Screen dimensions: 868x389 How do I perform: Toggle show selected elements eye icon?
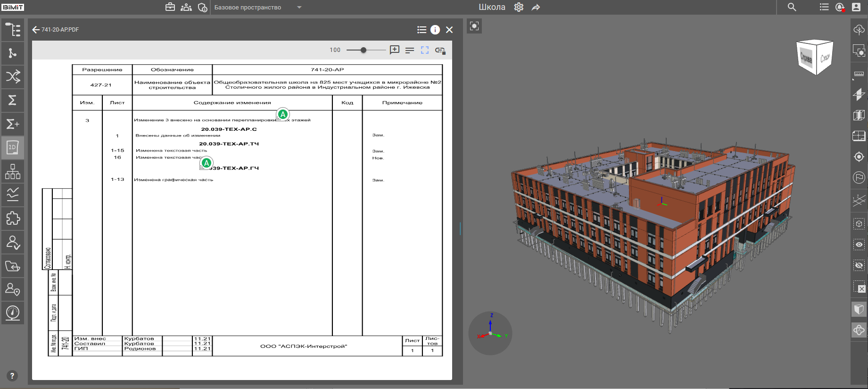point(859,245)
